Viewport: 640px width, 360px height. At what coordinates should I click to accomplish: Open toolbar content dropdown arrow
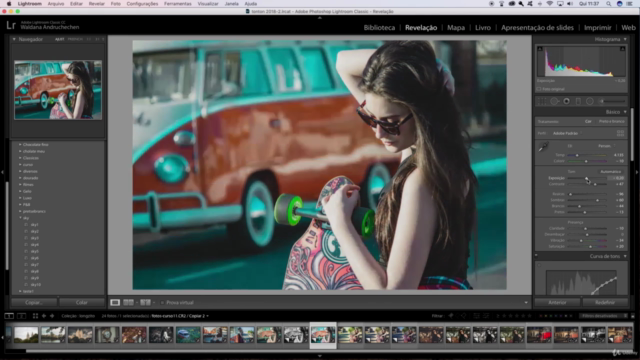pos(526,303)
